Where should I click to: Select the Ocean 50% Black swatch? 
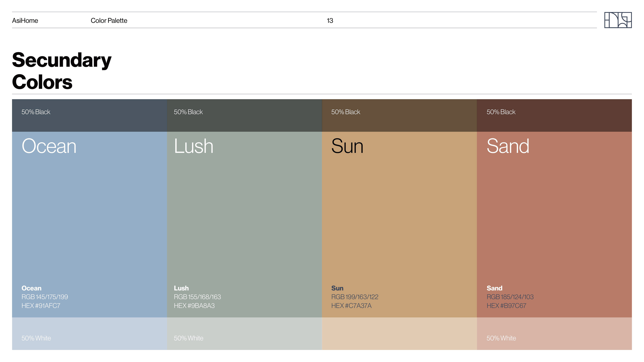click(x=89, y=115)
